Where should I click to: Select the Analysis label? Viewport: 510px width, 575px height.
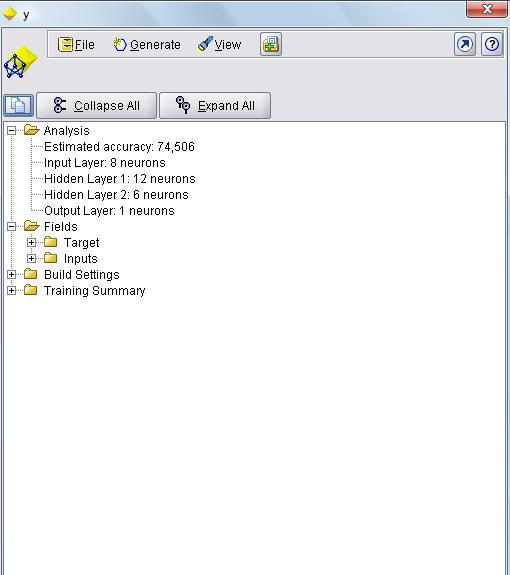(66, 131)
